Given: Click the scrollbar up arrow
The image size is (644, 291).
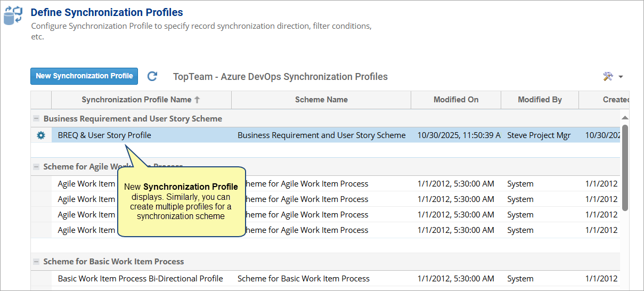Looking at the screenshot, I should click(x=625, y=117).
